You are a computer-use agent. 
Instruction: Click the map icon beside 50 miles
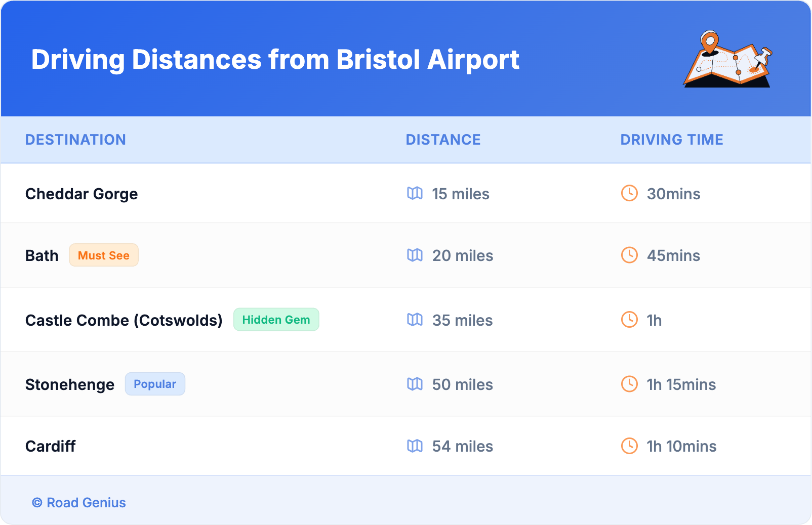tap(415, 384)
